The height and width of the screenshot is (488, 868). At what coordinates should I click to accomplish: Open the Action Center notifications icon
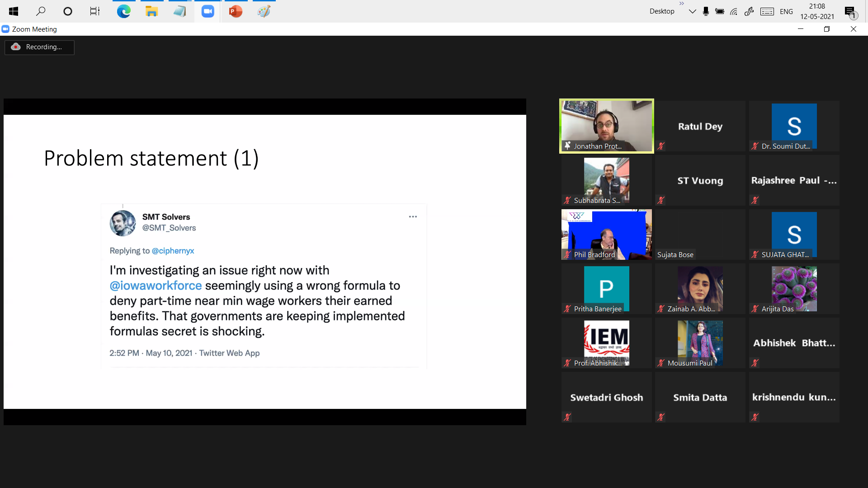point(851,12)
